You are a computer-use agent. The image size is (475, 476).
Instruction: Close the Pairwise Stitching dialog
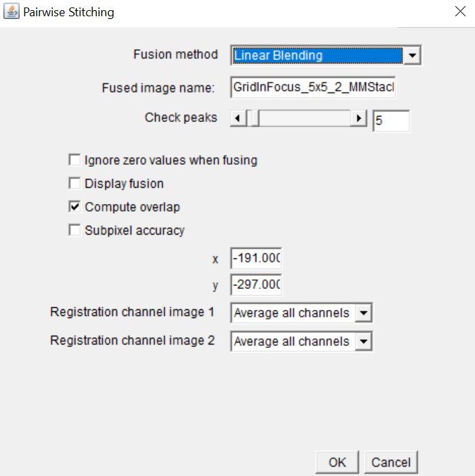[460, 12]
